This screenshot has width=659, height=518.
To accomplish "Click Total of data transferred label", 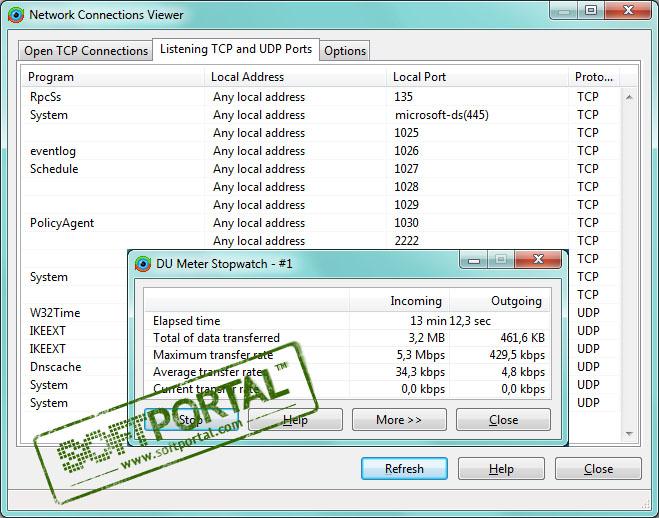I will coord(216,338).
